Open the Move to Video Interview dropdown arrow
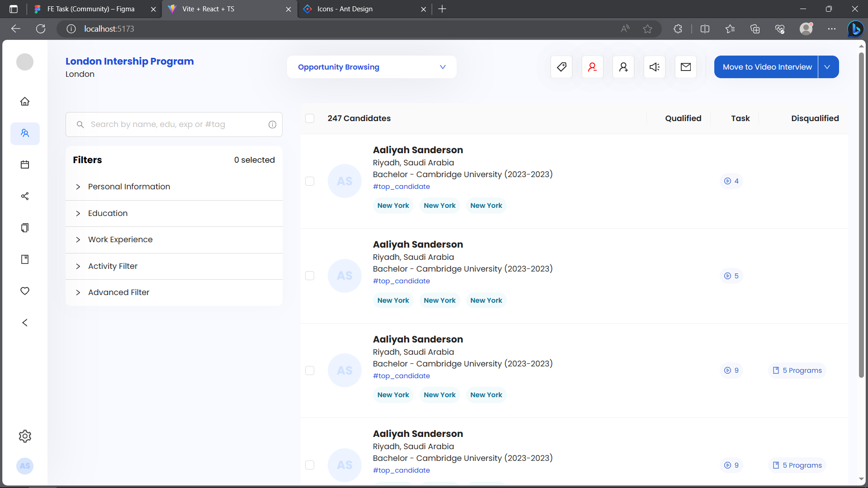The image size is (868, 488). pos(828,66)
